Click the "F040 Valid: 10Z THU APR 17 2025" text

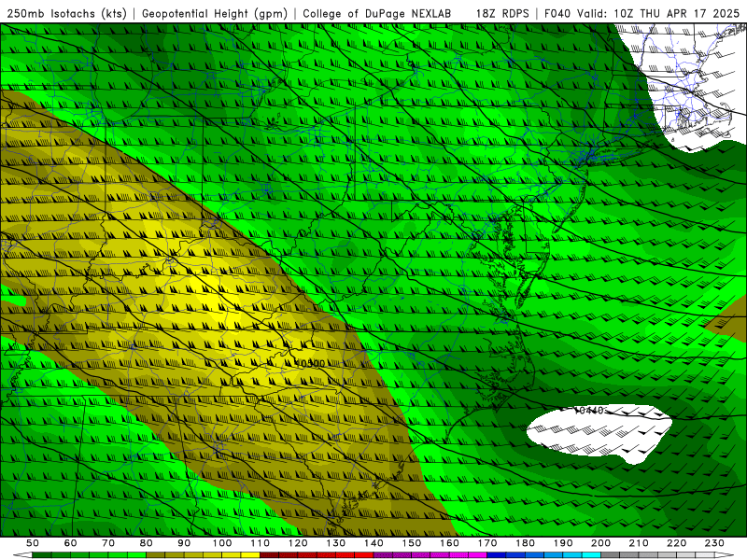tap(641, 14)
